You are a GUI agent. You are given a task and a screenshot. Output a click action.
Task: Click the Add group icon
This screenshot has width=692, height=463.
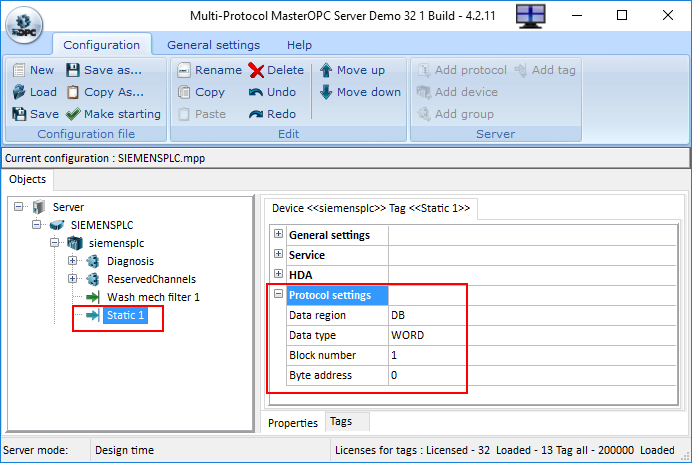pos(424,114)
